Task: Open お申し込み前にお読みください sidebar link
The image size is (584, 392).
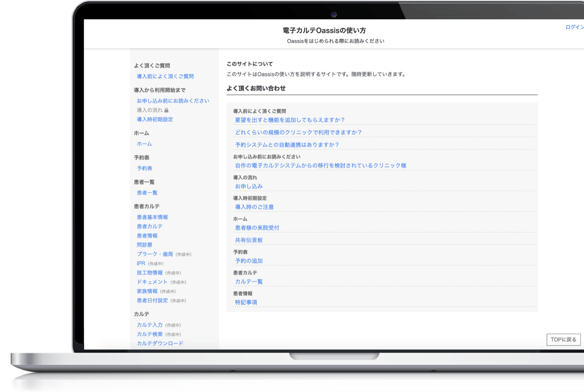Action: tap(173, 101)
